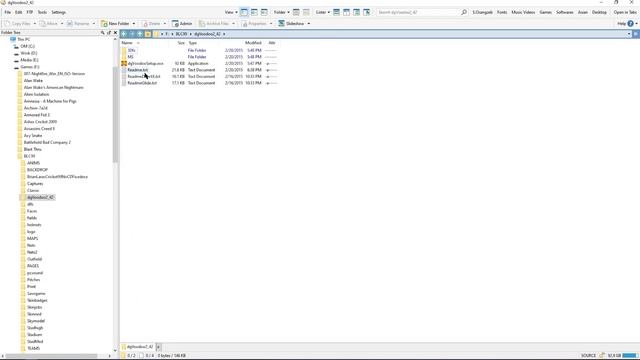Open the View dropdown
The image size is (640, 360).
[231, 12]
